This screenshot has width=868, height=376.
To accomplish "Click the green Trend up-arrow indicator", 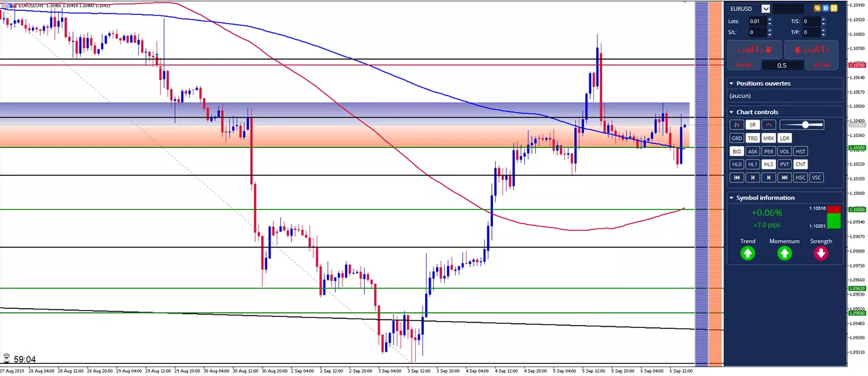I will 747,253.
